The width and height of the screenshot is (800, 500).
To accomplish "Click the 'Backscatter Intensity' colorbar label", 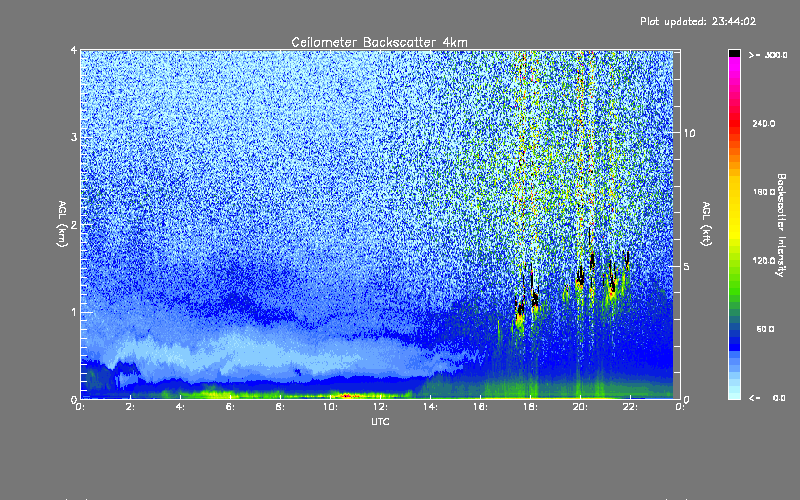I will tap(781, 225).
